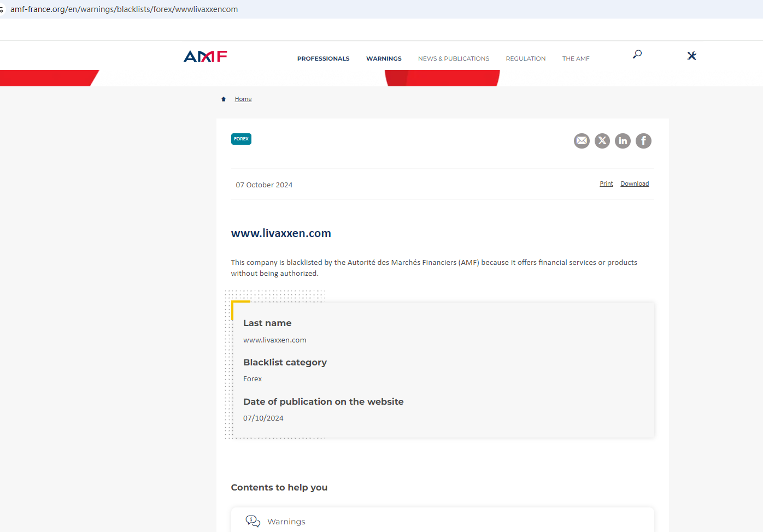Click the Blacklist category value Forex

tap(253, 379)
